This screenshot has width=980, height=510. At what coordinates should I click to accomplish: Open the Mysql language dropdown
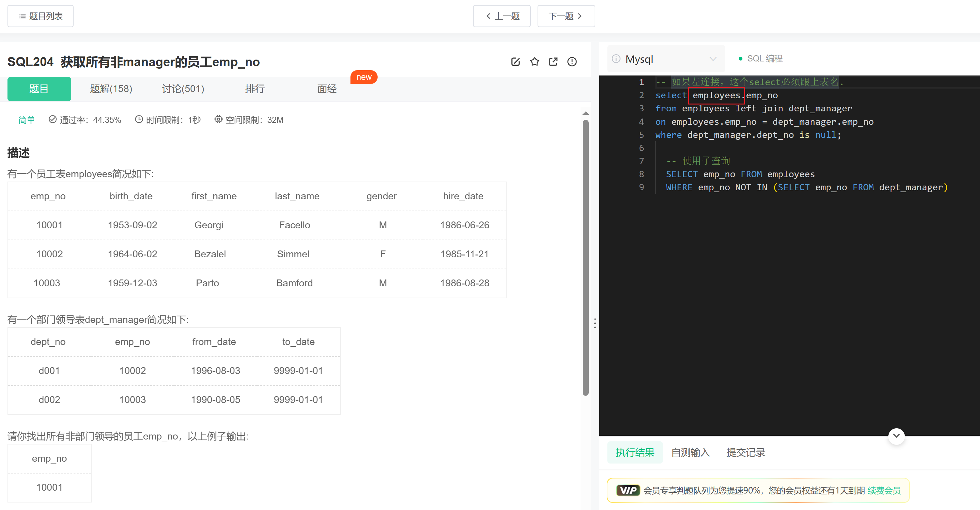point(666,59)
